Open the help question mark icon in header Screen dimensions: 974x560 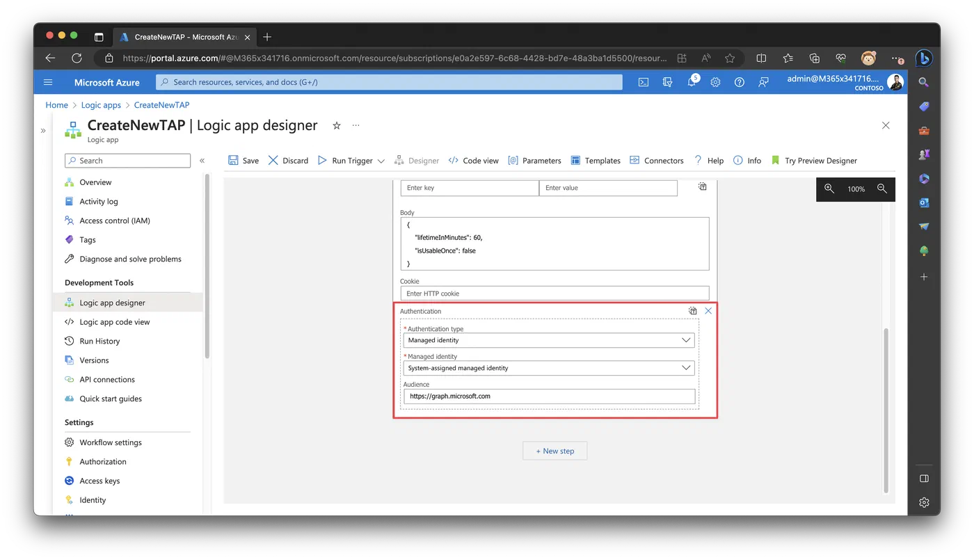point(740,82)
